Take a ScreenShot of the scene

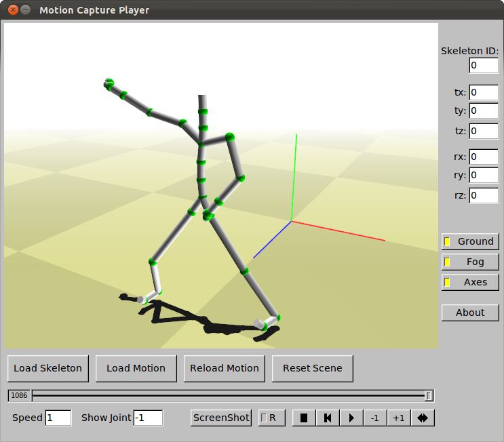point(221,418)
